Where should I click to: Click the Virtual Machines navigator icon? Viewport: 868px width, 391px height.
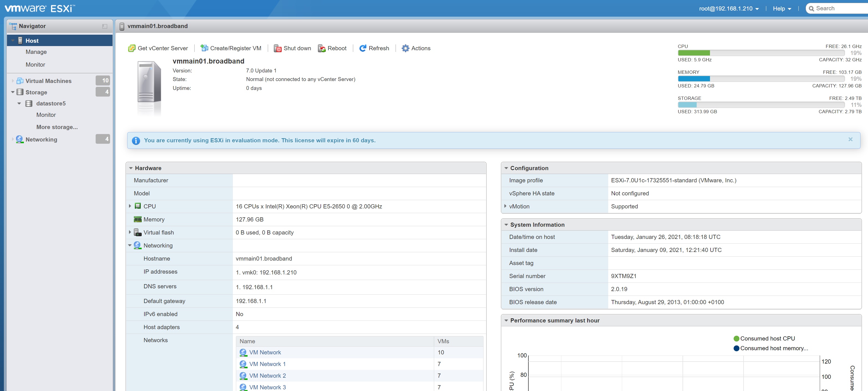pos(20,81)
